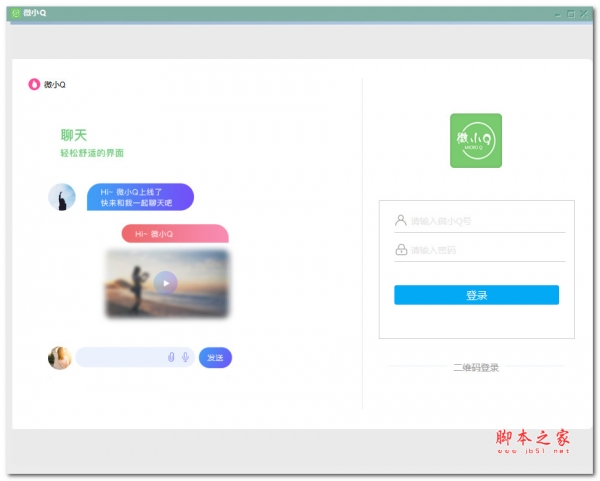Click the beach video thumbnail
This screenshot has width=600, height=481.
pos(167,283)
